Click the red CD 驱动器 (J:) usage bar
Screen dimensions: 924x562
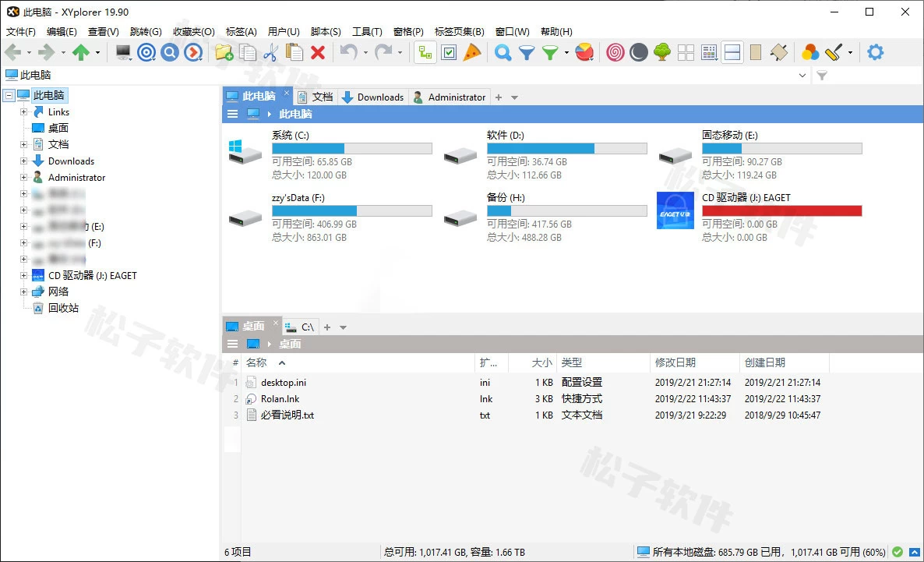[782, 211]
